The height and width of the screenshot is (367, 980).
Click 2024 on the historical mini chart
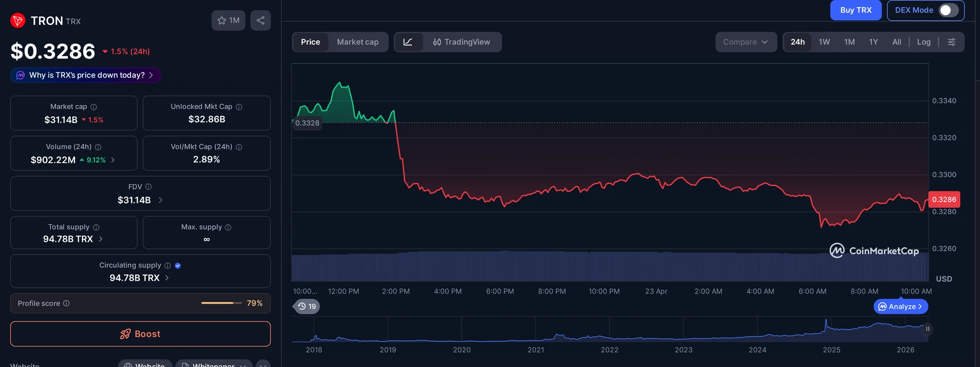click(x=757, y=350)
